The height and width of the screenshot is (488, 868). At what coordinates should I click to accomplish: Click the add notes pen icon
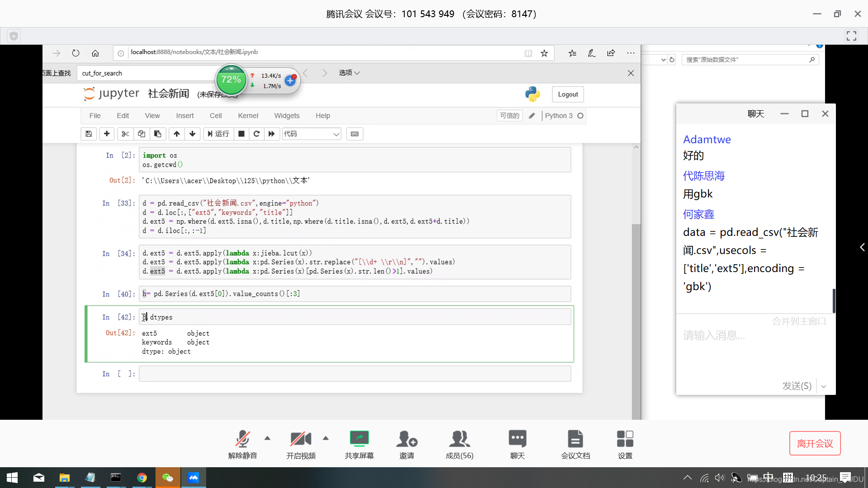pos(591,53)
